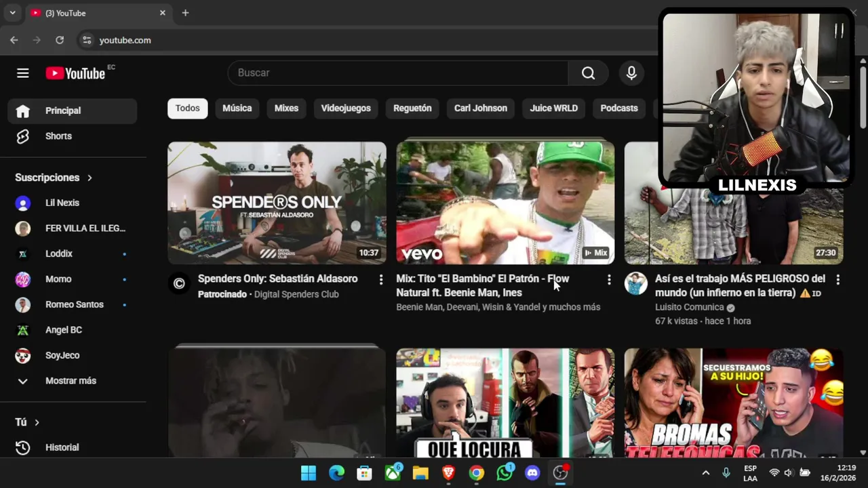This screenshot has width=868, height=488.
Task: Open WhatsApp from taskbar
Action: click(x=505, y=473)
